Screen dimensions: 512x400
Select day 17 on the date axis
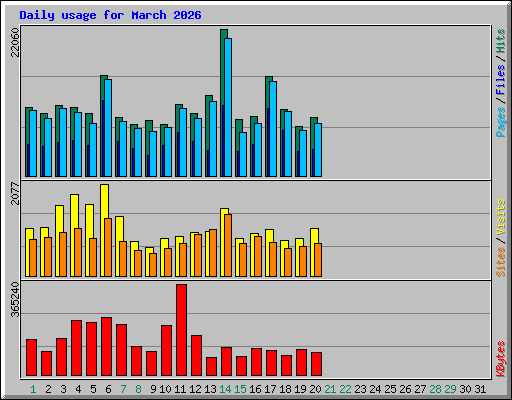270,389
